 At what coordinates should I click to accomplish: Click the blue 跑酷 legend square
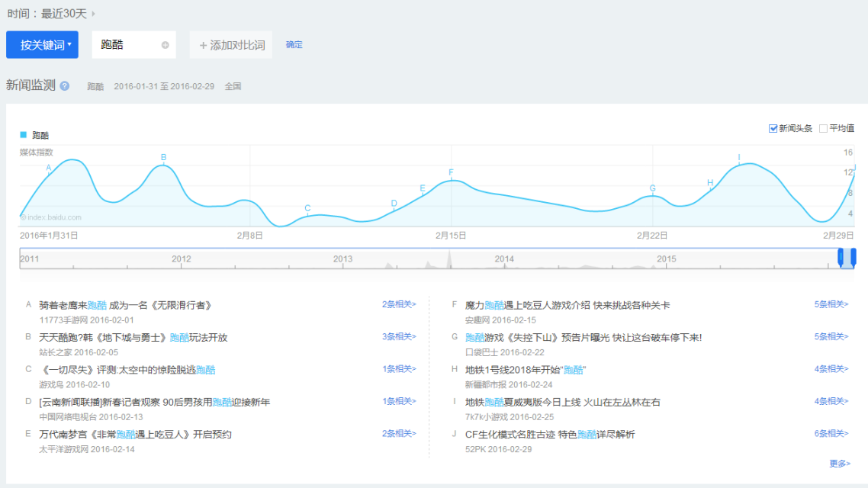(x=23, y=135)
